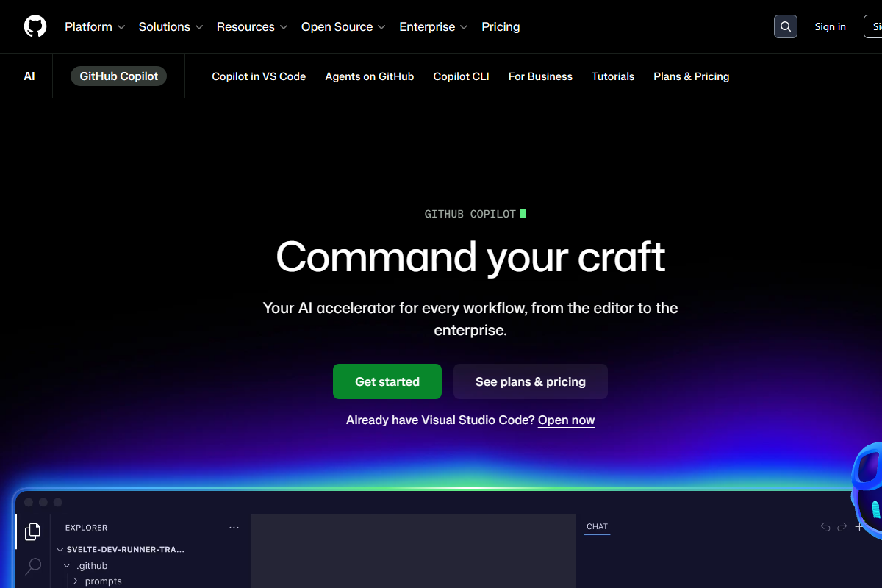Screen dimensions: 882x588
Task: Expand the Enterprise menu
Action: [x=434, y=26]
